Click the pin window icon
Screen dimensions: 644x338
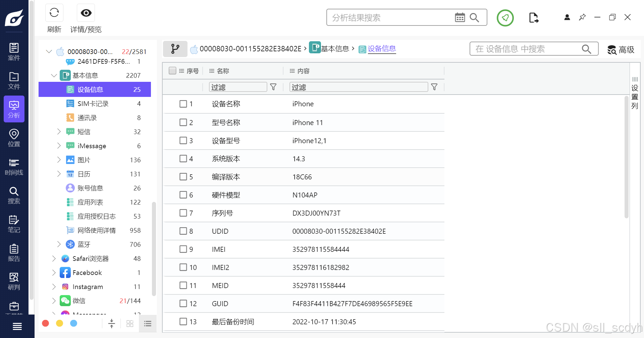(x=582, y=17)
